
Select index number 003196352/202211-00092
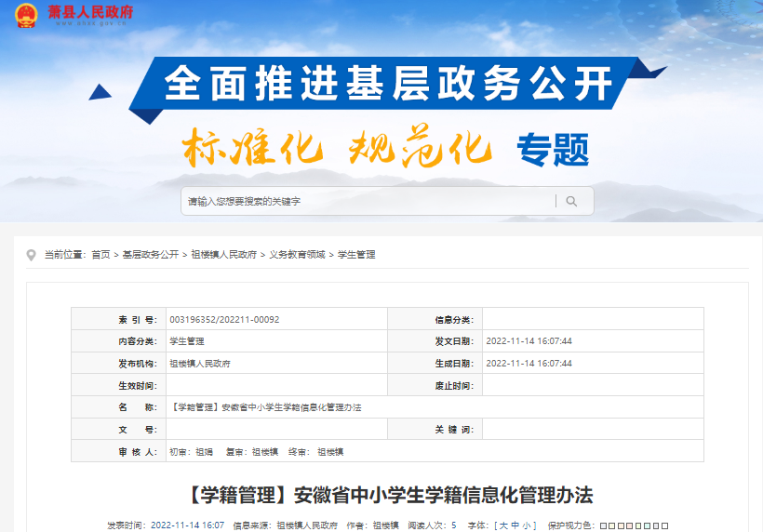coord(224,320)
